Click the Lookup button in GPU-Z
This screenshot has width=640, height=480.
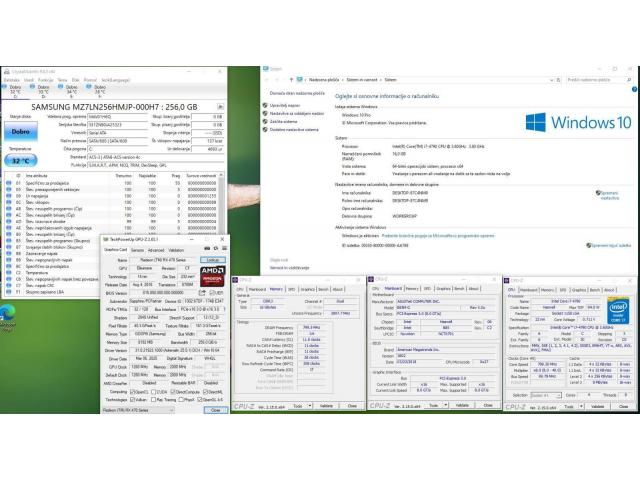tap(213, 260)
